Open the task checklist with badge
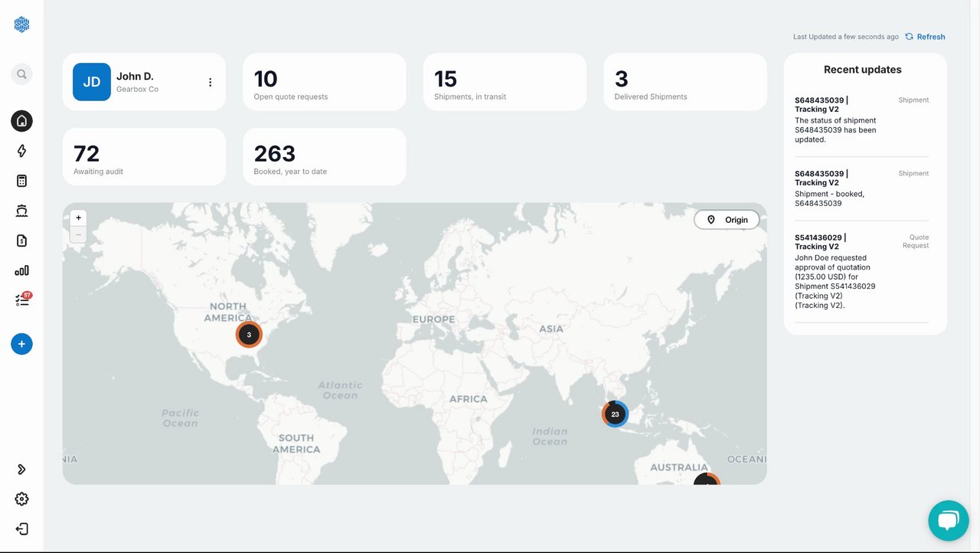Image resolution: width=980 pixels, height=553 pixels. coord(21,300)
